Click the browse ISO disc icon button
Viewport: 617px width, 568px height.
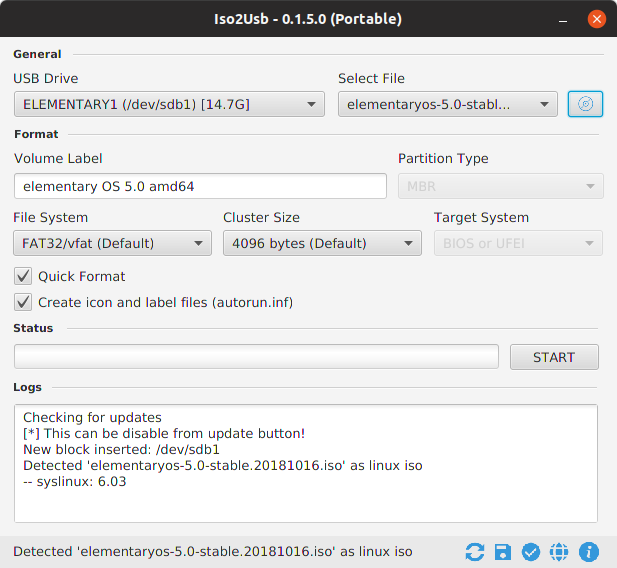[585, 104]
